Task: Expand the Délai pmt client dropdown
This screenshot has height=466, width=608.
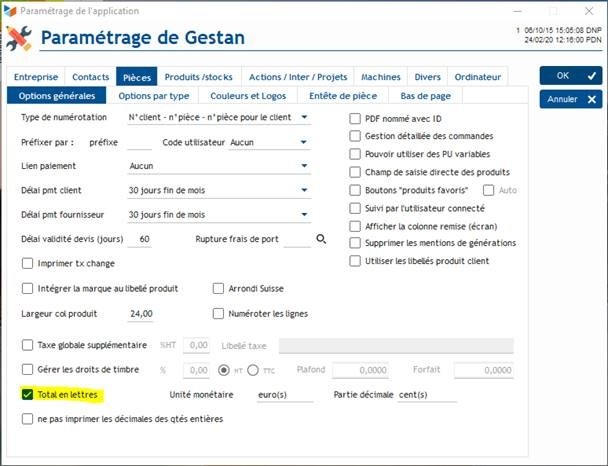Action: point(303,190)
